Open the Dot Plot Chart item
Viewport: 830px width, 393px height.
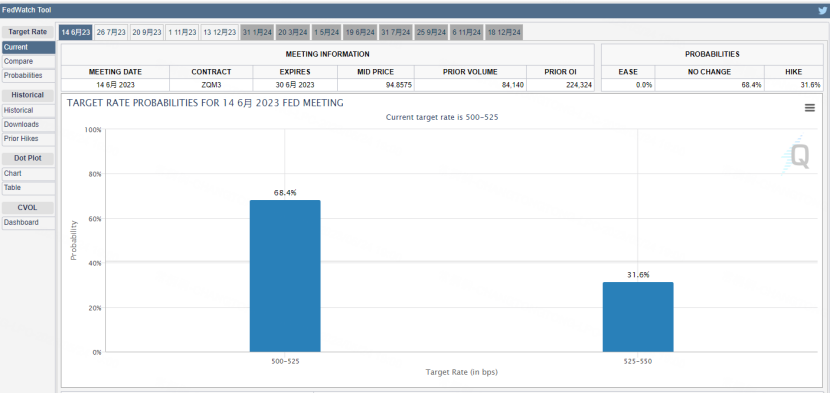pos(28,173)
